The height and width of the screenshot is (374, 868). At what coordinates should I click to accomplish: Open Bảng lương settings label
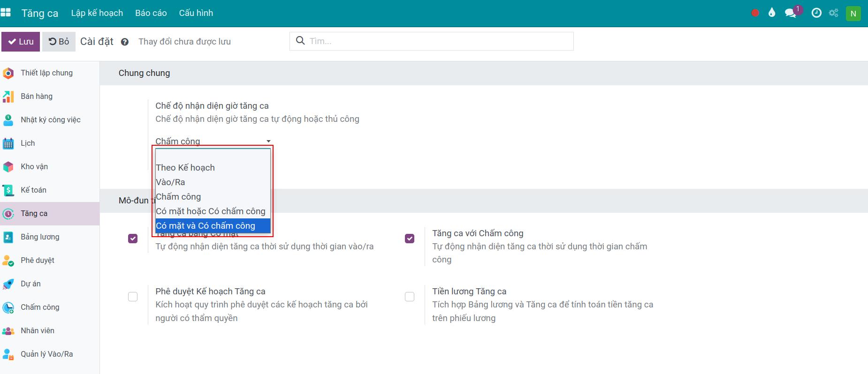coord(40,237)
